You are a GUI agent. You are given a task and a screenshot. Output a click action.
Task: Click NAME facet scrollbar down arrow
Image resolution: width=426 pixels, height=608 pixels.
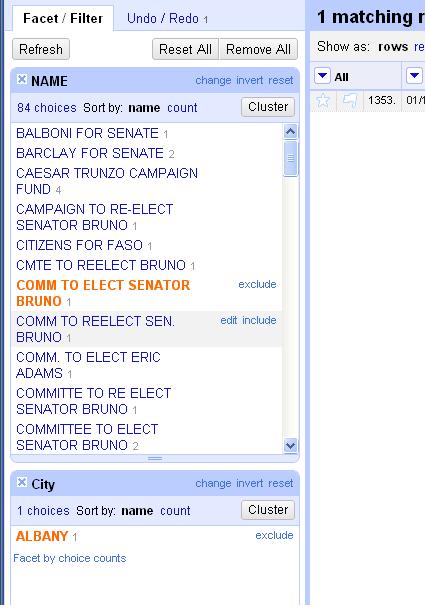(290, 446)
